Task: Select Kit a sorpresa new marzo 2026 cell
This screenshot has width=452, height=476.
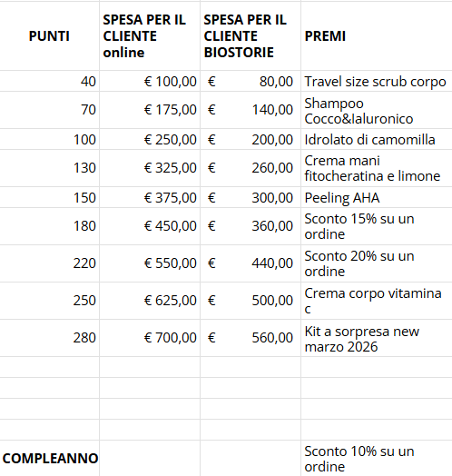Action: click(x=377, y=338)
